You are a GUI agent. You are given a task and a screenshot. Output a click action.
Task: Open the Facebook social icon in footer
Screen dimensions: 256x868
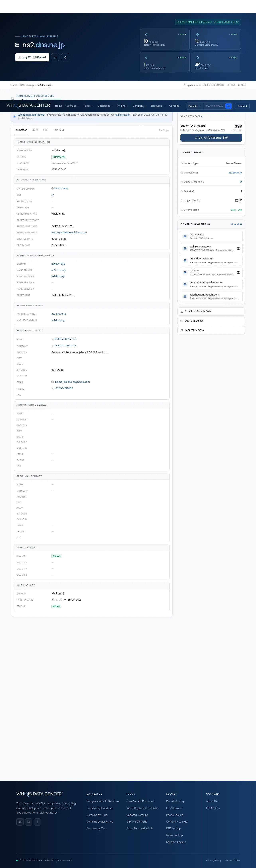click(37, 822)
